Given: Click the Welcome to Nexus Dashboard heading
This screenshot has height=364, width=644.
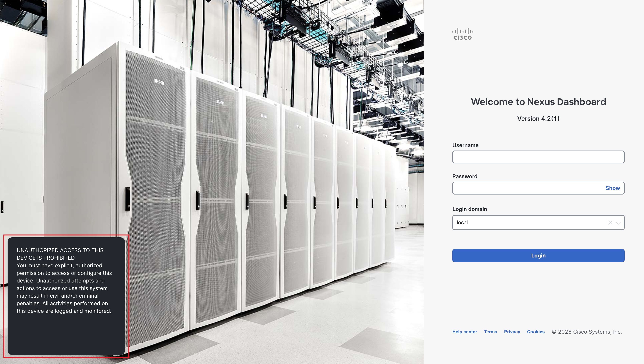Looking at the screenshot, I should coord(538,102).
